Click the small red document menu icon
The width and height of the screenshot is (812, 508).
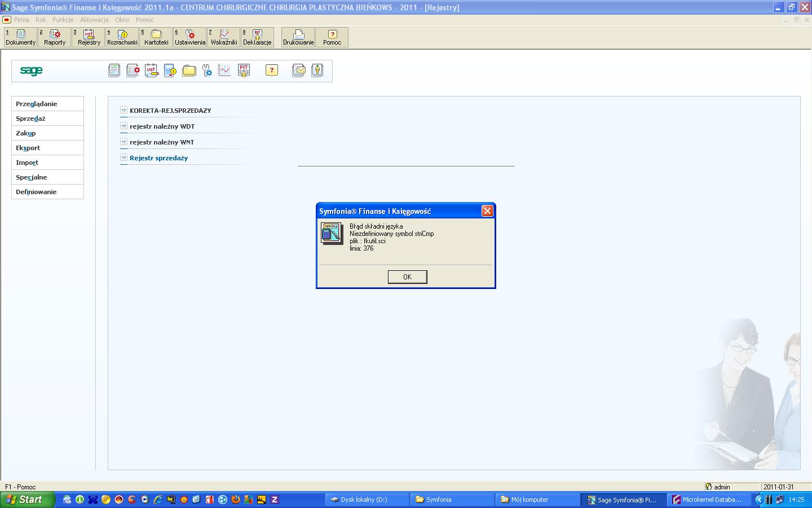coord(6,20)
